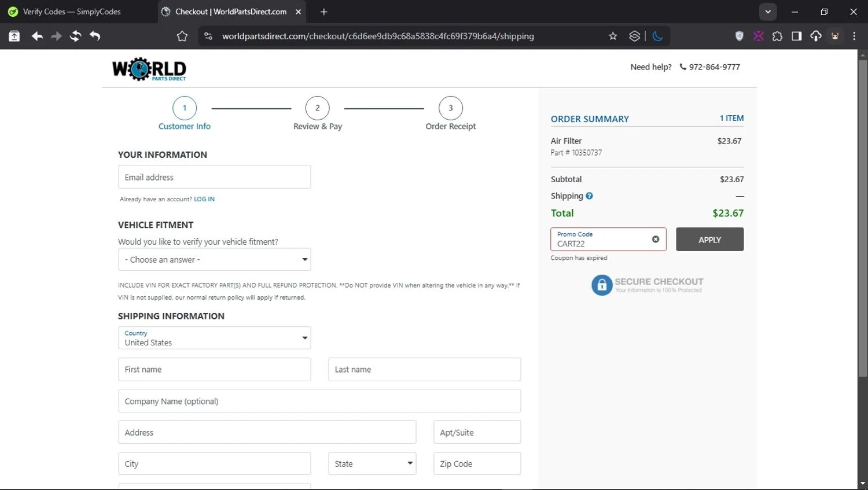The width and height of the screenshot is (868, 490).
Task: Click the World Parts Direct logo
Action: (149, 69)
